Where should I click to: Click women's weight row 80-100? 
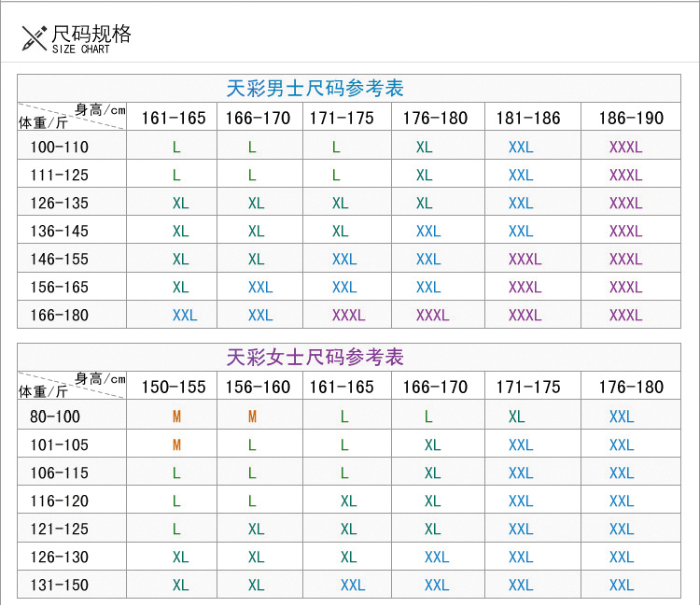[55, 416]
